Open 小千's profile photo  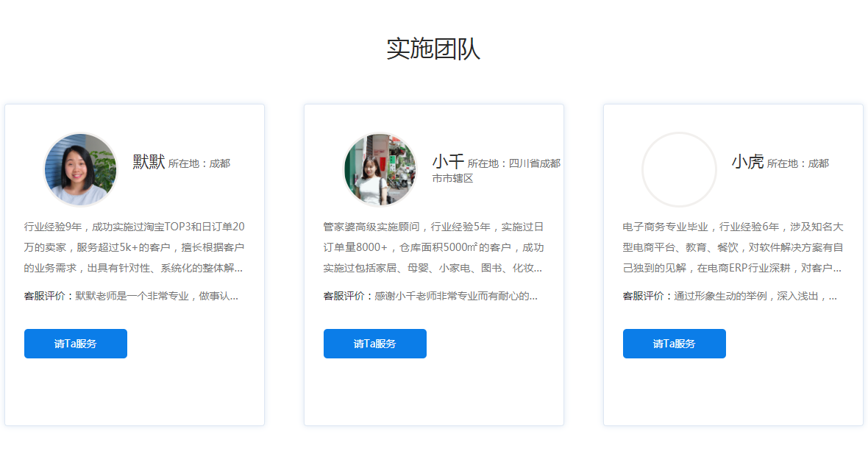pyautogui.click(x=380, y=169)
